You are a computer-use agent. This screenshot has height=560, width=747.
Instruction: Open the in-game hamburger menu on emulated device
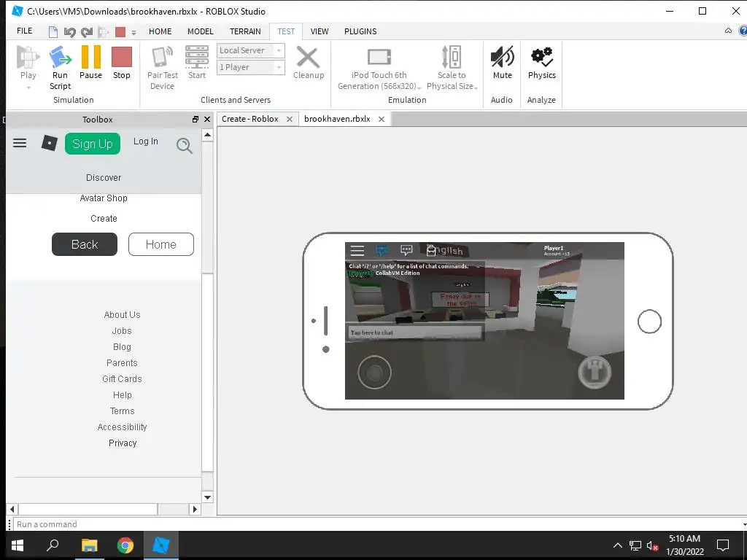point(357,251)
